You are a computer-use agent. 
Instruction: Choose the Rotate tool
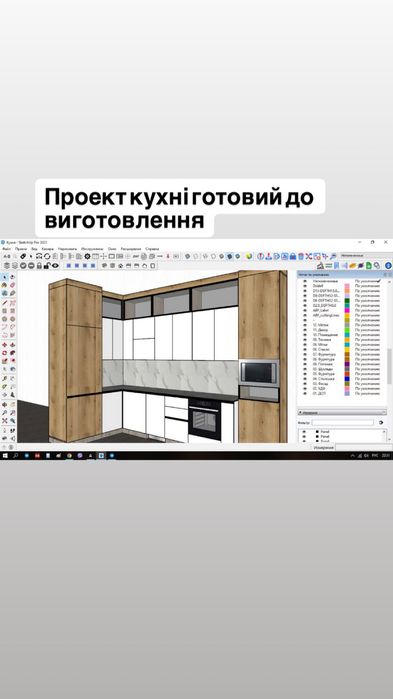4,353
